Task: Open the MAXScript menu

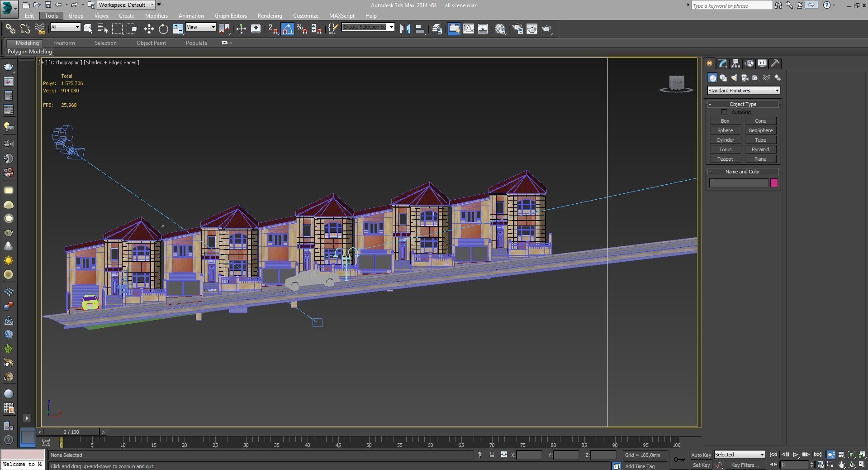Action: [342, 15]
